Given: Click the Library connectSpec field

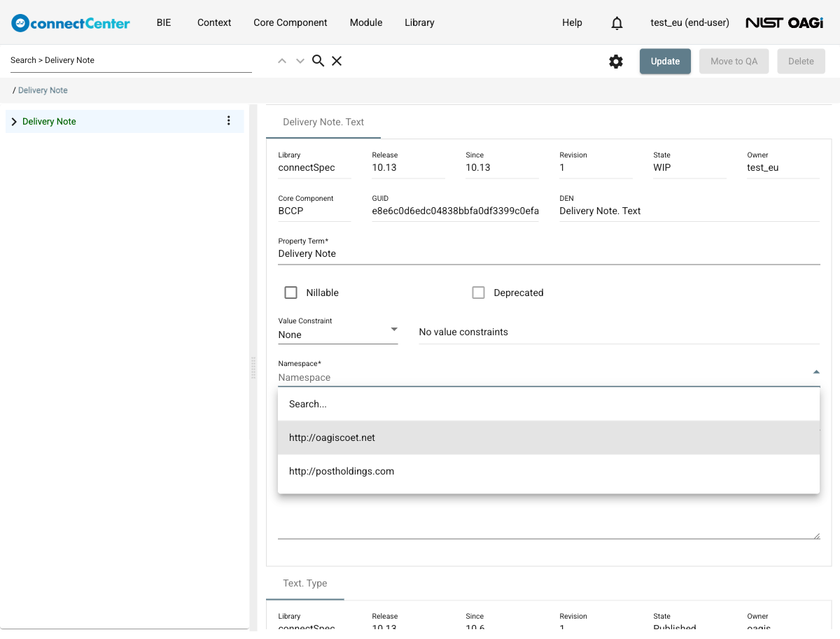Looking at the screenshot, I should (x=314, y=167).
